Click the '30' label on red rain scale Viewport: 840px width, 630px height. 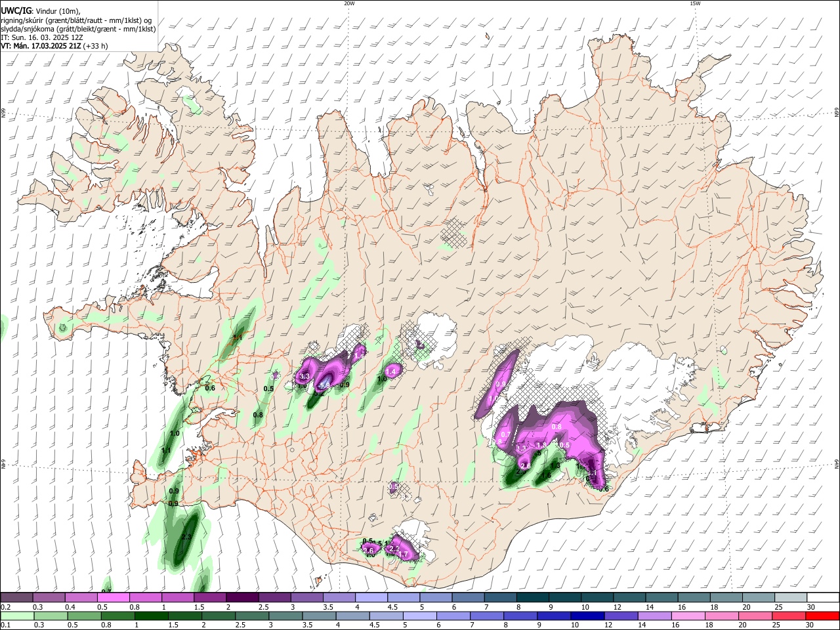pyautogui.click(x=810, y=625)
